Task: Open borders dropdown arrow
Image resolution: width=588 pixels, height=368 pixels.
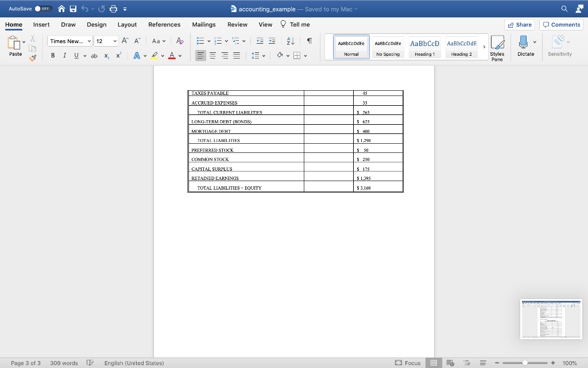Action: (305, 56)
